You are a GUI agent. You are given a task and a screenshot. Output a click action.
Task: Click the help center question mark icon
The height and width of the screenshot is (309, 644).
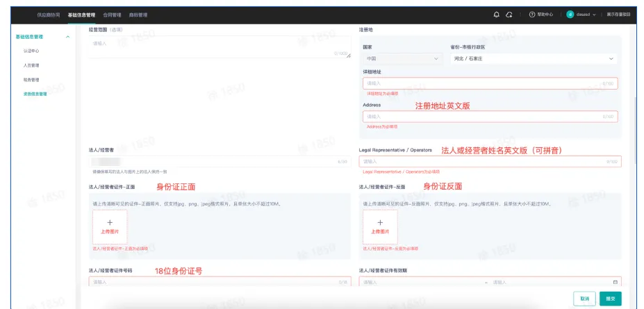[x=532, y=15]
